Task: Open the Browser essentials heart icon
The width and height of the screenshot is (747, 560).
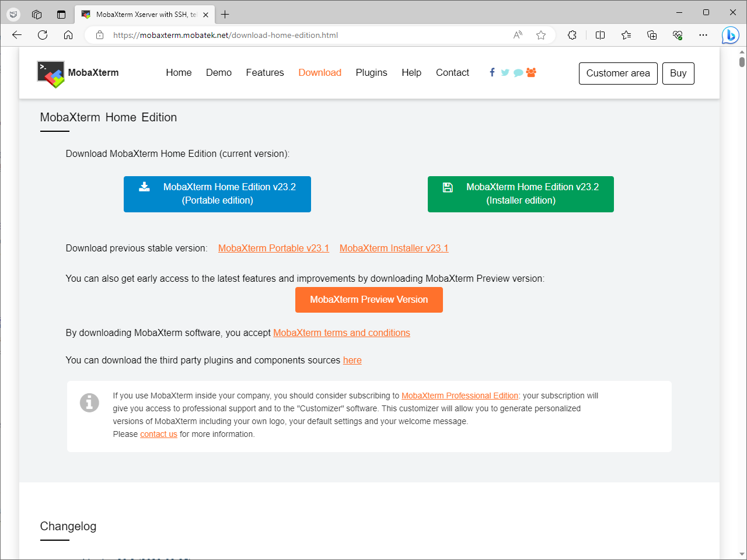Action: [x=678, y=35]
